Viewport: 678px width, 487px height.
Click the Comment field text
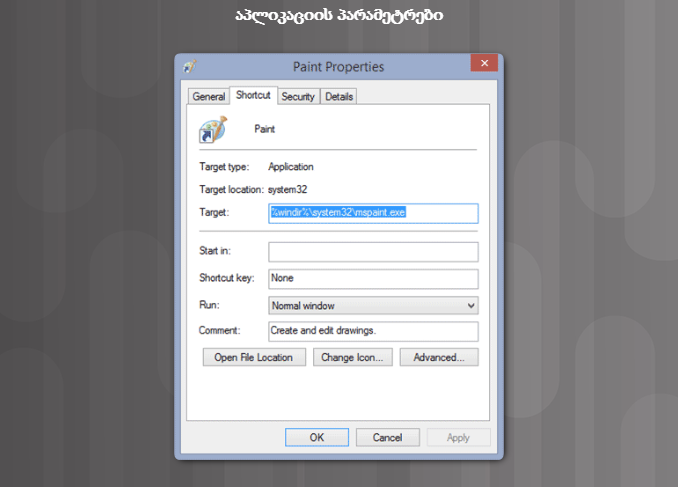coord(373,331)
